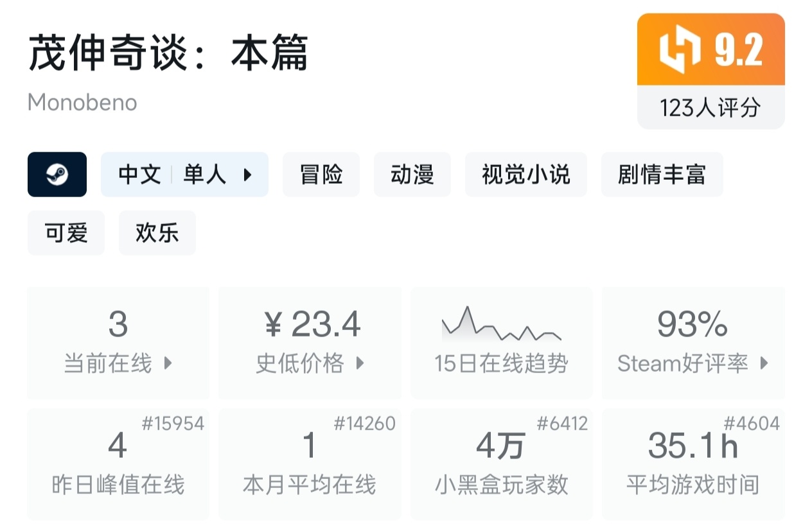This screenshot has height=531, width=812.
Task: Tap the 剧情丰富 tag
Action: pos(662,175)
